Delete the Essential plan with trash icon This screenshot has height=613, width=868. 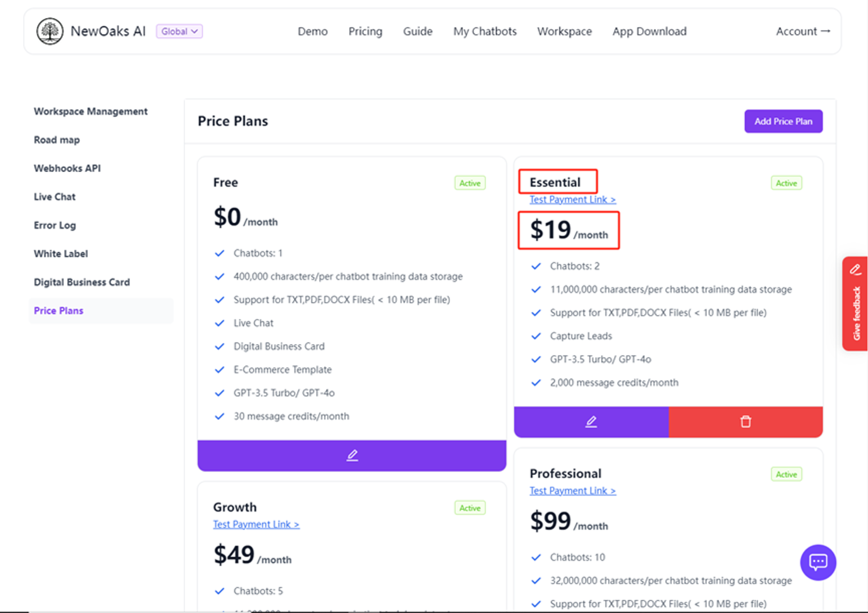click(746, 422)
